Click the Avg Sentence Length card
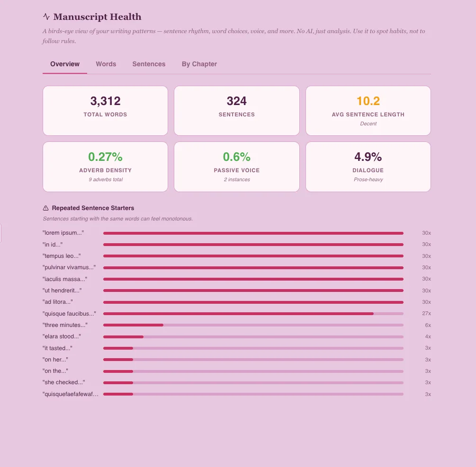Screen dimensions: 476x467 pyautogui.click(x=368, y=110)
